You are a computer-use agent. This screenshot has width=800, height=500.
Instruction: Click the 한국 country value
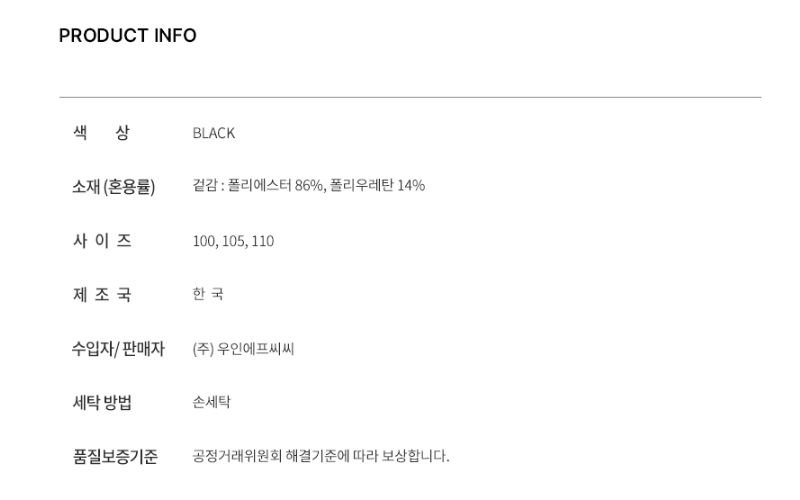point(207,295)
